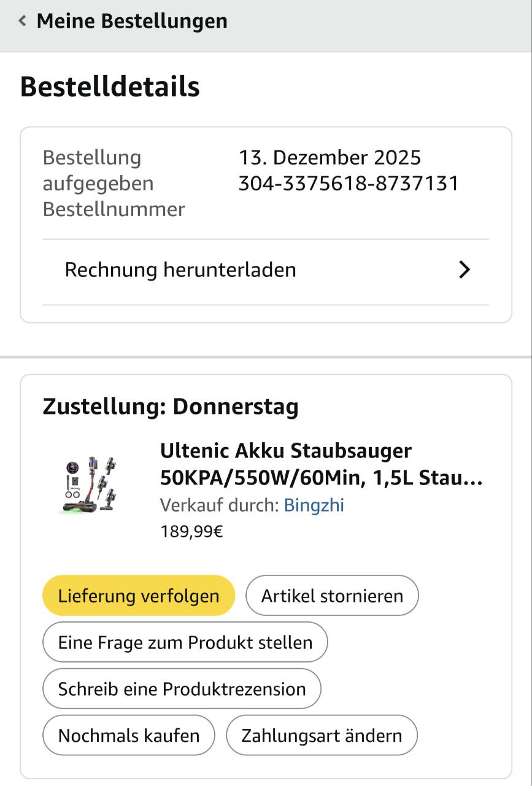Open the Ultenic Akku Staubsauger product title
532x786 pixels.
tap(322, 464)
